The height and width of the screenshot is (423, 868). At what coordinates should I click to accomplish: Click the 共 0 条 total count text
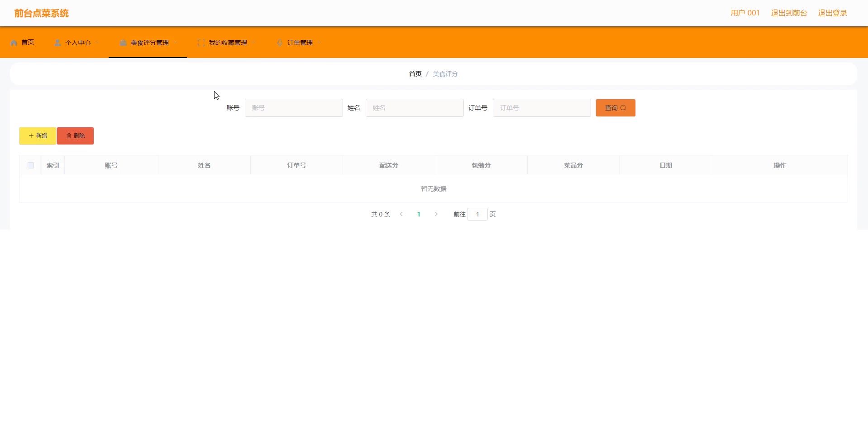pos(381,214)
